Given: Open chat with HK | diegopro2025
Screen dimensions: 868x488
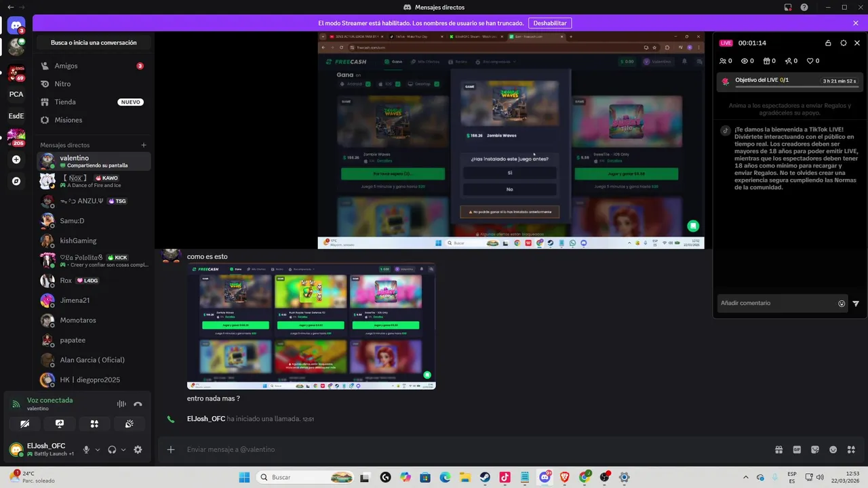Looking at the screenshot, I should (x=94, y=380).
